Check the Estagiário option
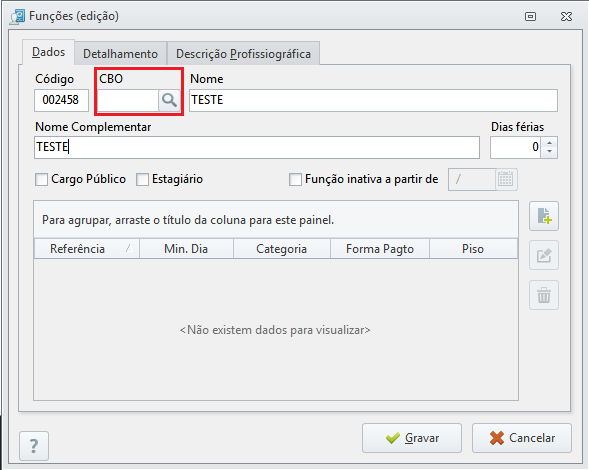The width and height of the screenshot is (589, 470). click(142, 179)
